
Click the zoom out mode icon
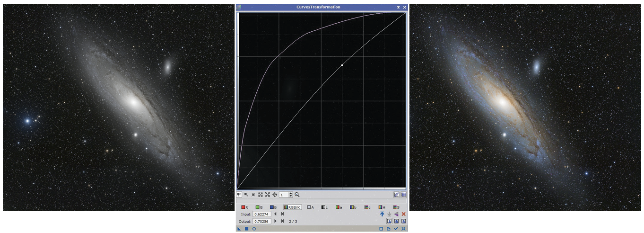click(x=268, y=195)
